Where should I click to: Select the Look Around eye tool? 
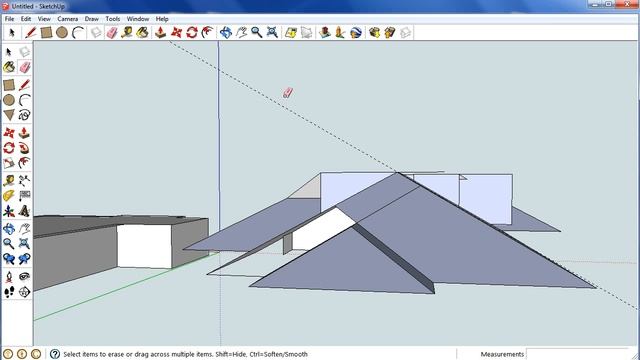24,277
